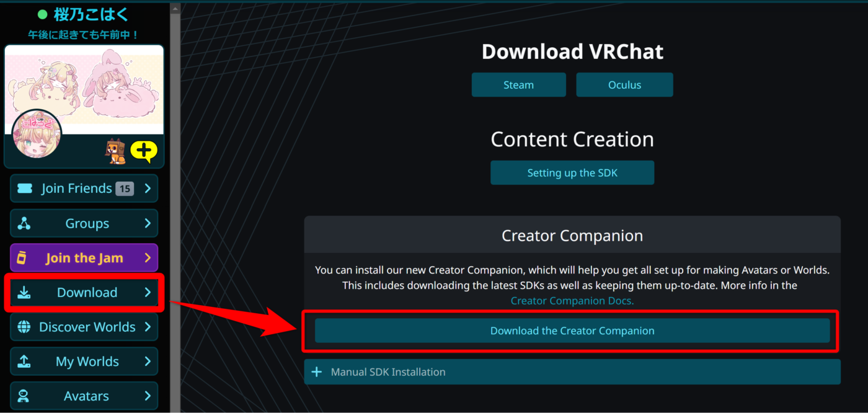
Task: Click the username 桜乃こはく
Action: tap(91, 14)
